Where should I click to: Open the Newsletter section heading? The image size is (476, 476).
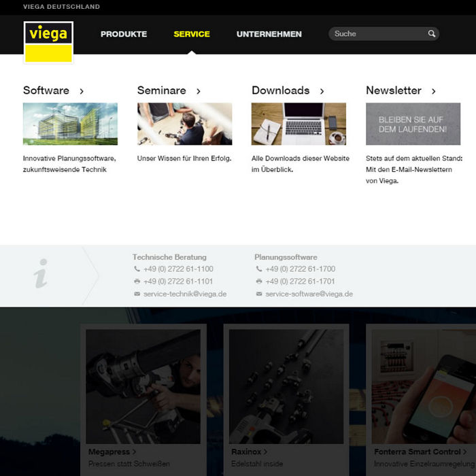[394, 90]
